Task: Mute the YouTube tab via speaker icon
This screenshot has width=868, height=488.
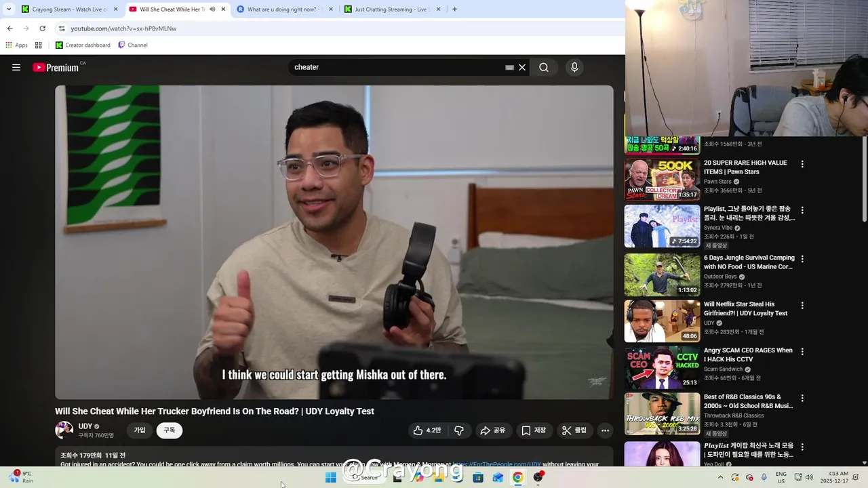Action: 212,9
